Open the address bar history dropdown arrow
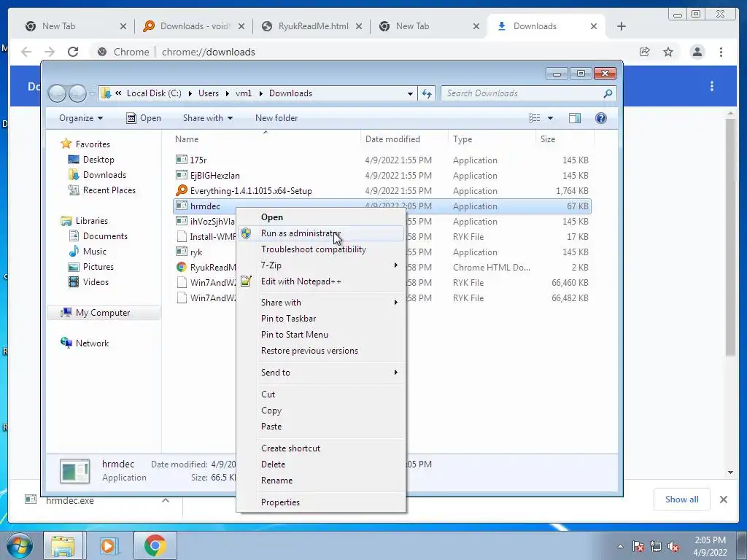Viewport: 747px width, 560px height. tap(410, 93)
